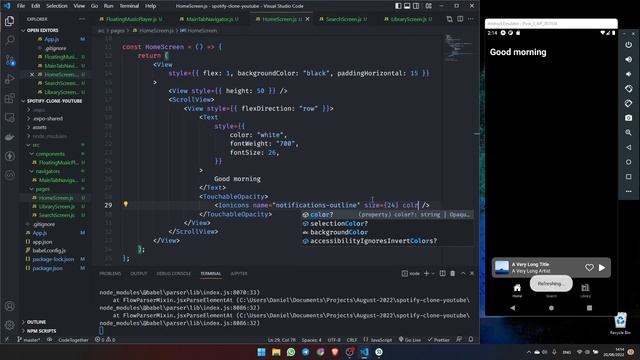
Task: Open the Accounts icon in the activity bar
Action: click(9, 306)
